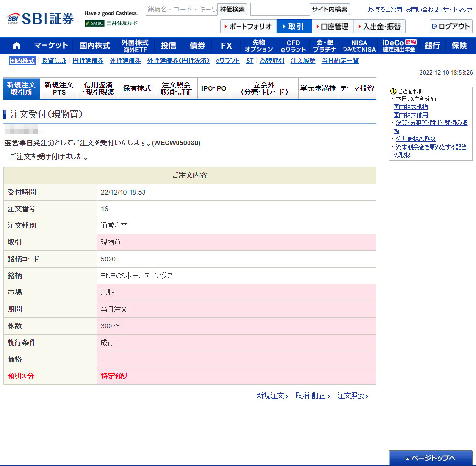Click the SBI証券 logo
Image resolution: width=476 pixels, height=466 pixels.
point(41,19)
